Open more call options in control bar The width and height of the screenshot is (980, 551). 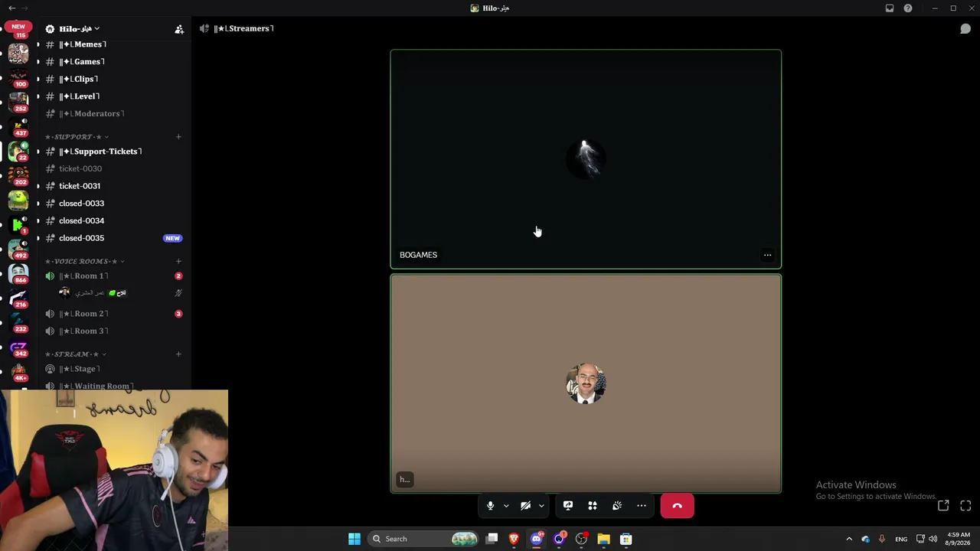pyautogui.click(x=642, y=506)
